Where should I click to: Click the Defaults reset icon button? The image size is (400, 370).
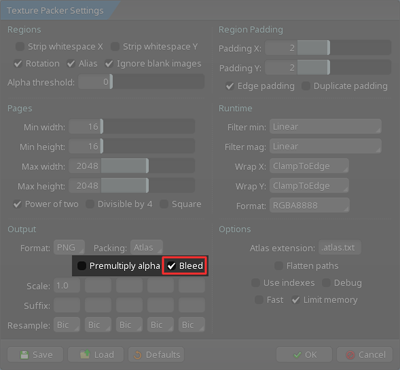156,355
